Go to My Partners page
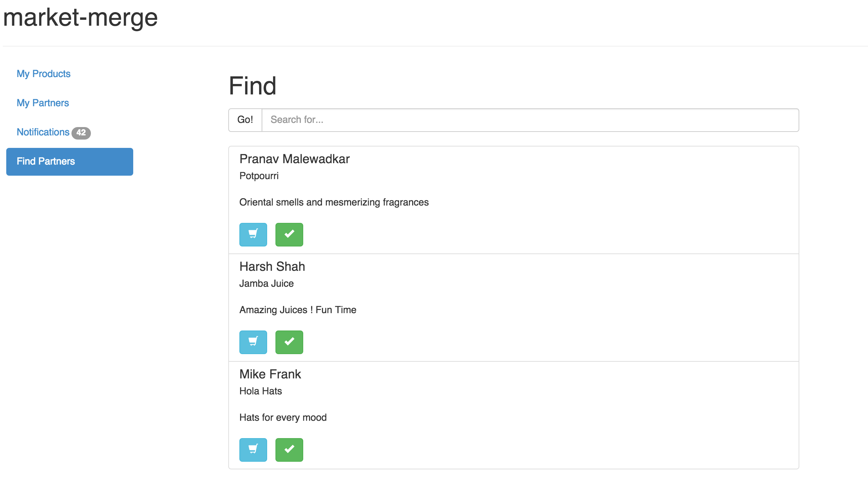The image size is (868, 477). (x=43, y=103)
